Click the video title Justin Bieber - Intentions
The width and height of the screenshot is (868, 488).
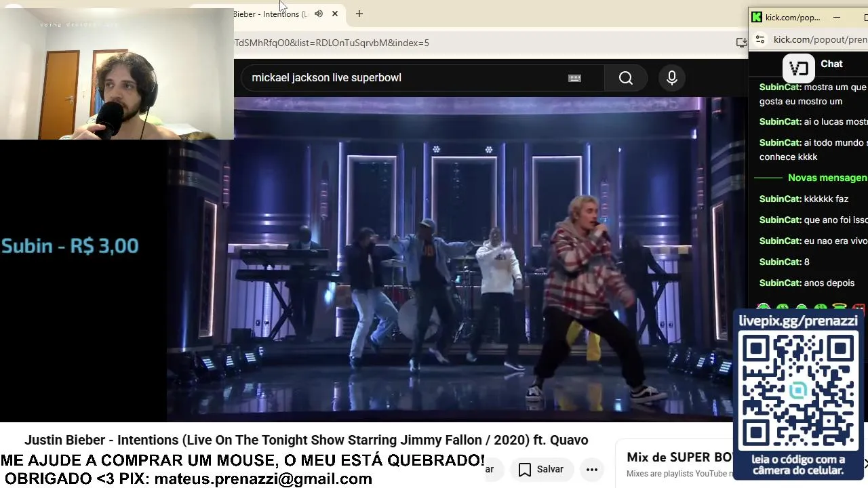click(x=307, y=441)
